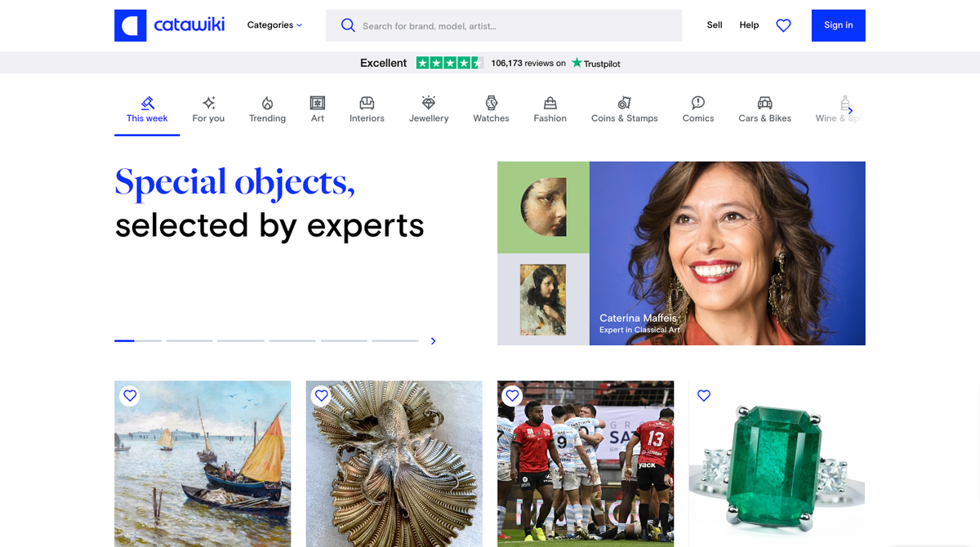Click the Art frame icon
This screenshot has height=547, width=980.
pos(318,103)
